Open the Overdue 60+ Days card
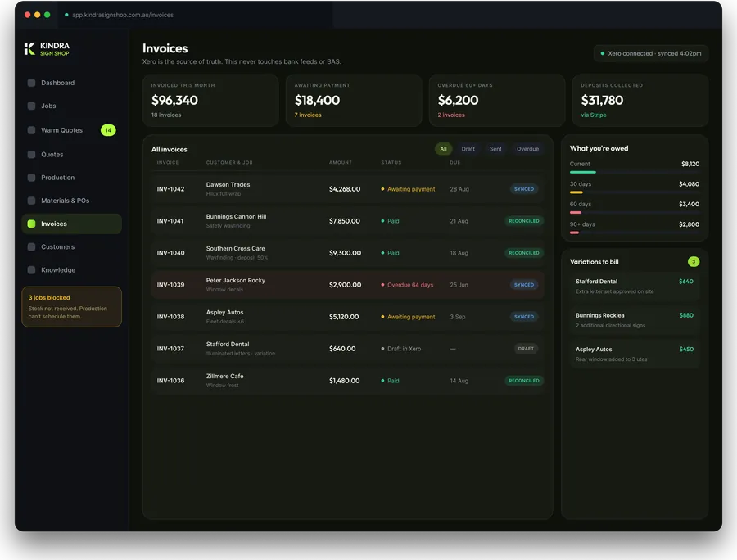This screenshot has width=737, height=560. (x=497, y=101)
